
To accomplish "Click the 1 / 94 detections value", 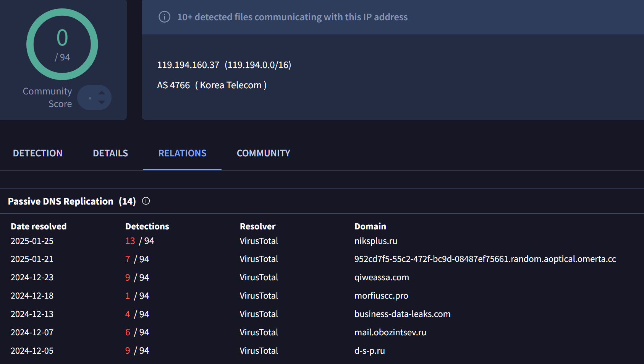I will pyautogui.click(x=137, y=296).
